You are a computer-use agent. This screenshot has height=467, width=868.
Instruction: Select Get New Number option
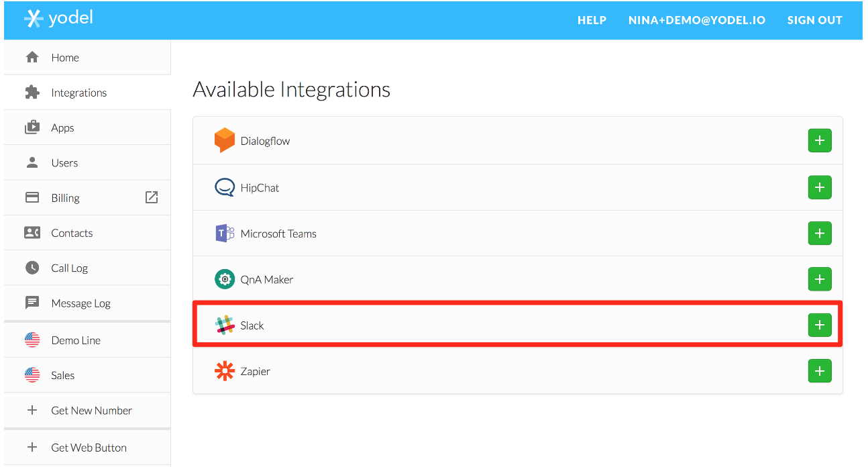pos(87,410)
